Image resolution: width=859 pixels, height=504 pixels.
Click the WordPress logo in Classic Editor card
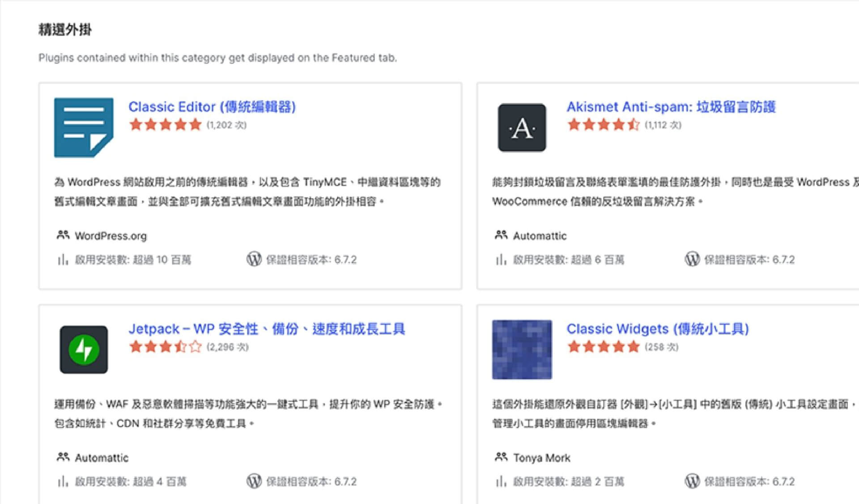[x=254, y=259]
